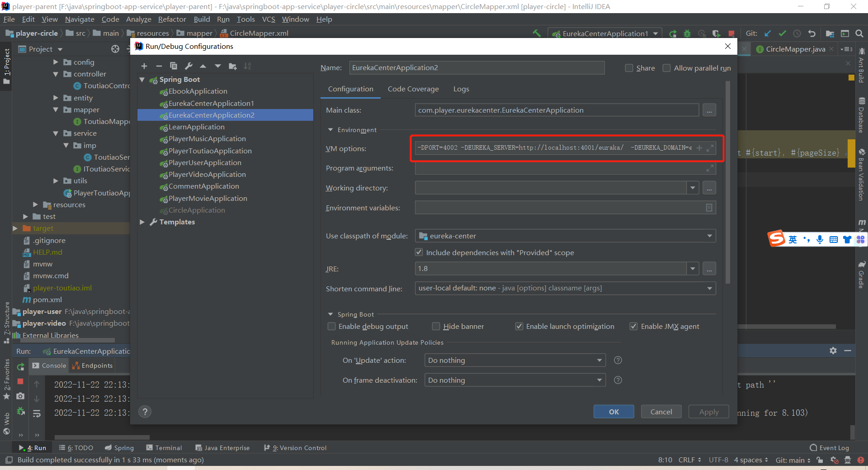This screenshot has width=868, height=470.
Task: Open Working directory dropdown
Action: click(x=693, y=188)
